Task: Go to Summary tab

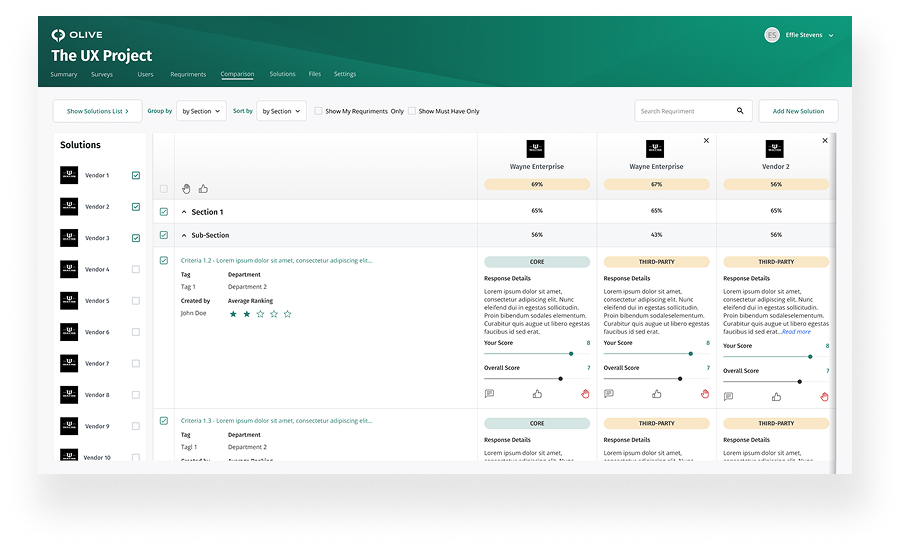Action: click(64, 75)
